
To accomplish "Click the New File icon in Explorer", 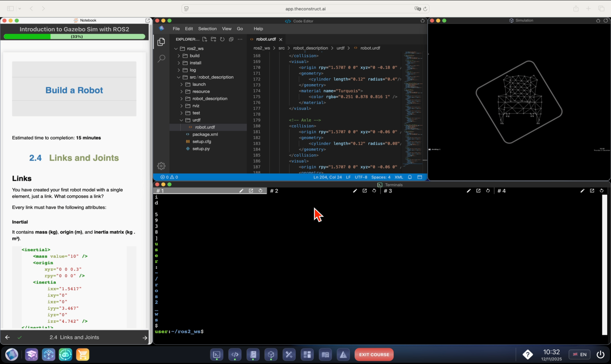I will [x=205, y=39].
